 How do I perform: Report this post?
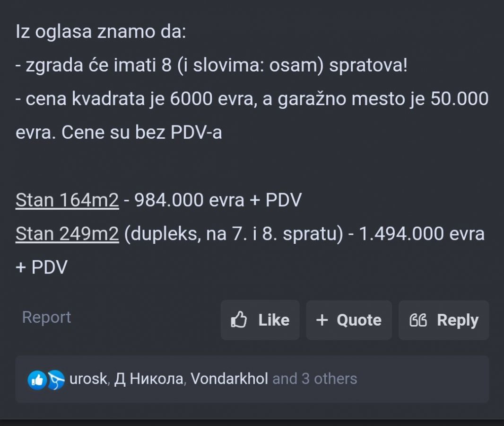46,317
